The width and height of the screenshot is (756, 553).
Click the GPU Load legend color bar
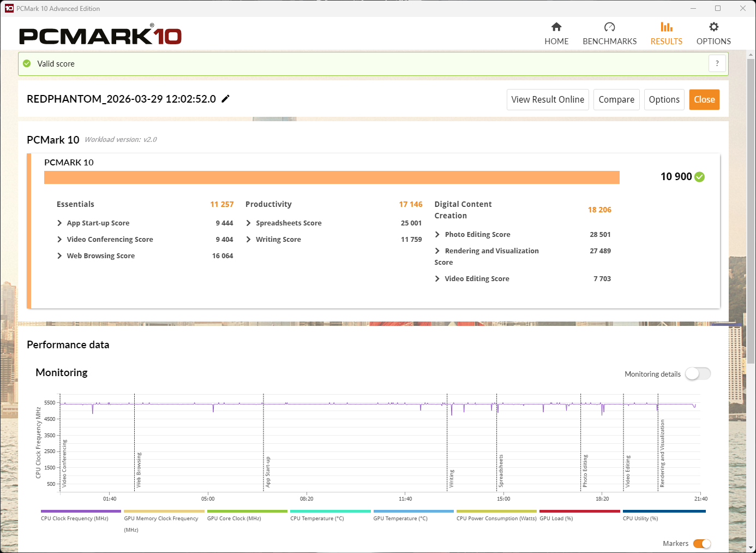(x=579, y=512)
